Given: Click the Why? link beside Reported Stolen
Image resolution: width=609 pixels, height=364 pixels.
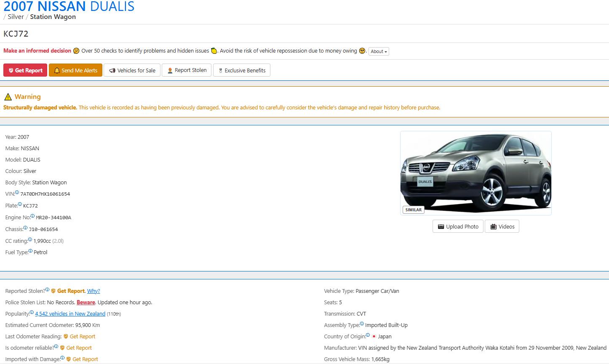Looking at the screenshot, I should click(x=93, y=291).
